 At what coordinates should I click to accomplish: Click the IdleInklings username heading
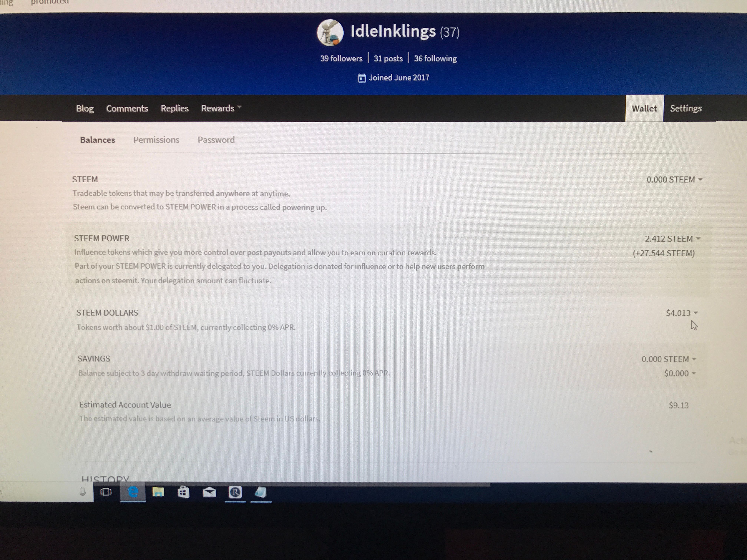click(x=393, y=31)
